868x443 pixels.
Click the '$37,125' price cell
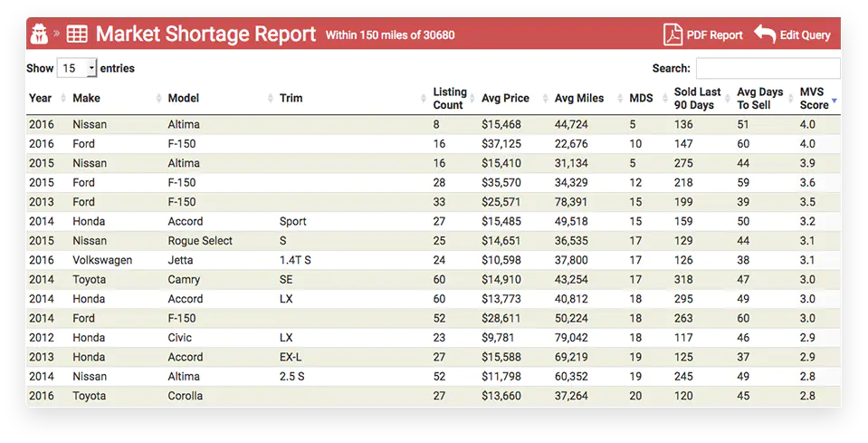501,144
